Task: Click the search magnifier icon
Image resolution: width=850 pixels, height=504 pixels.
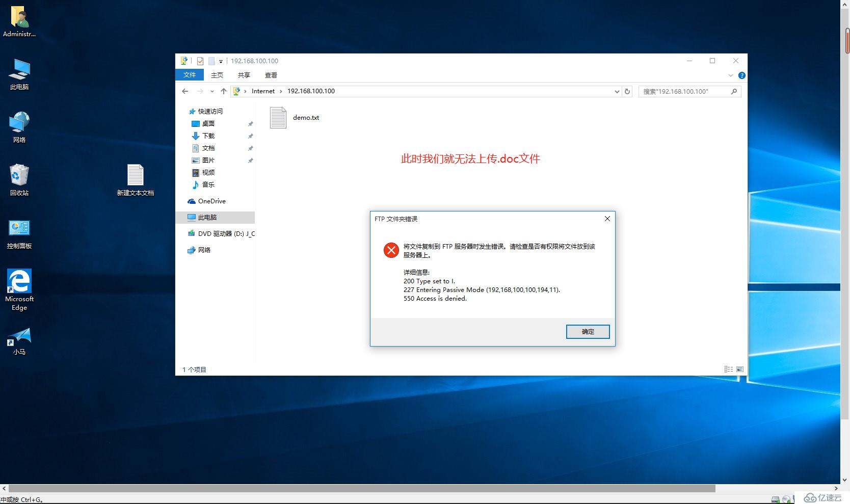Action: tap(734, 91)
